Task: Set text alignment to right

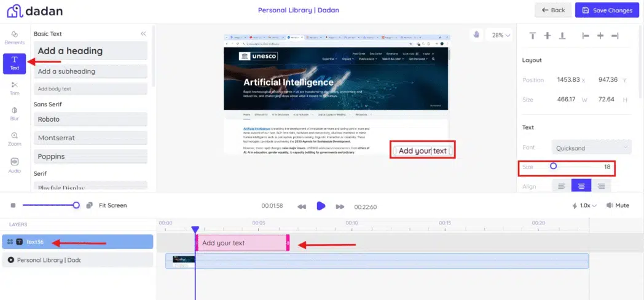Action: point(601,186)
